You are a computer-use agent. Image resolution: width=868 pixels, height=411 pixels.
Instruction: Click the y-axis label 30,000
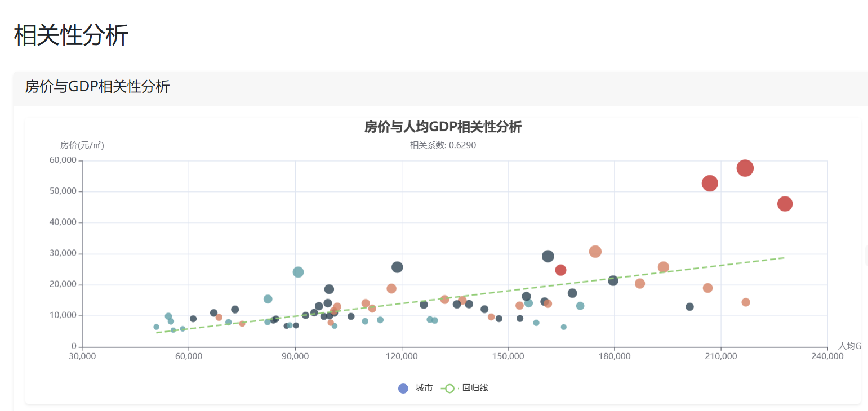63,253
